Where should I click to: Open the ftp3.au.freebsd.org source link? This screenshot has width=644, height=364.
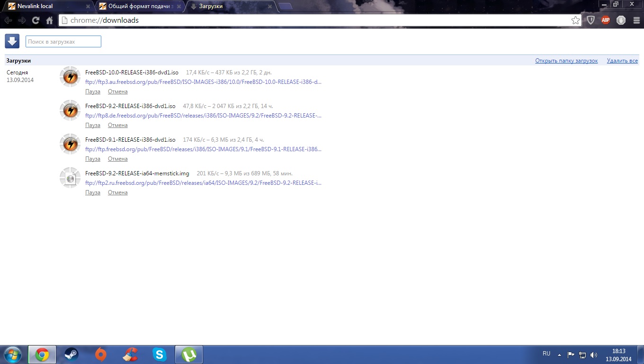[x=203, y=82]
